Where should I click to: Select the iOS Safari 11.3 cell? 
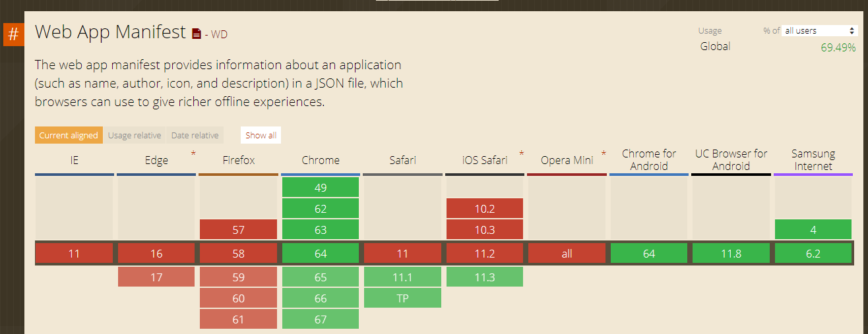(x=485, y=277)
